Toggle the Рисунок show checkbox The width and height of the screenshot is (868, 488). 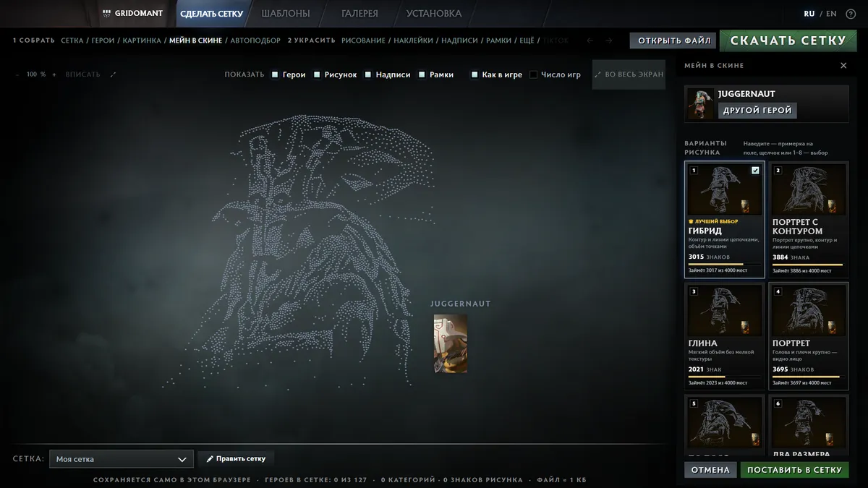click(x=317, y=74)
